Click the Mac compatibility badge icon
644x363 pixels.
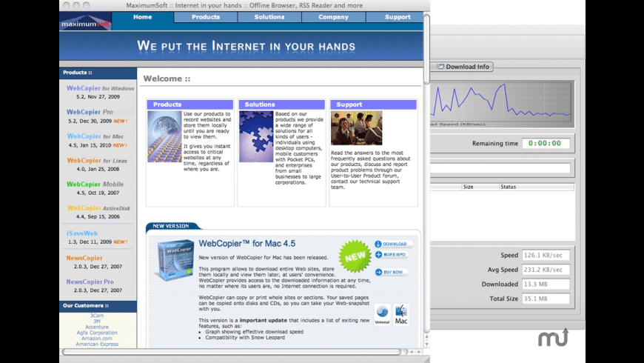(401, 315)
